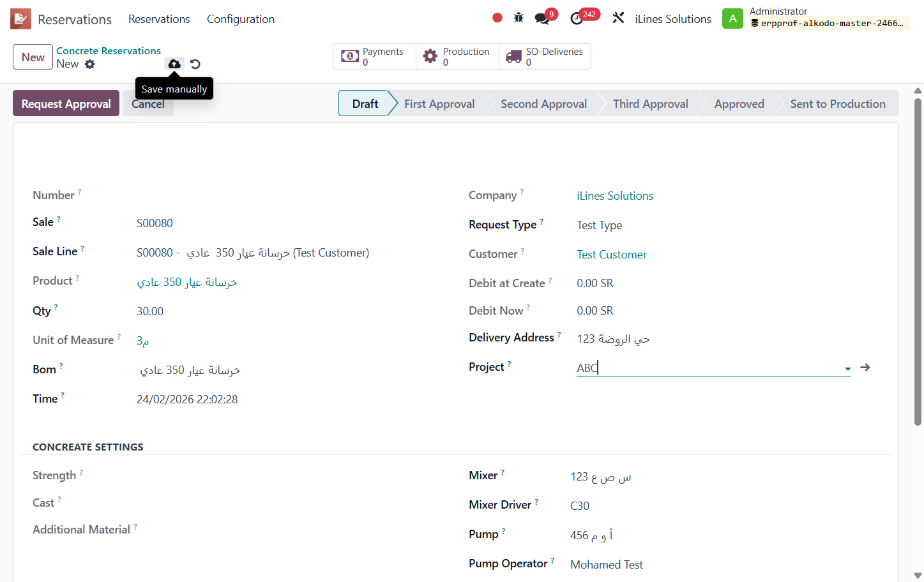Show help tooltip for Sale Line
The image size is (924, 582).
point(82,248)
